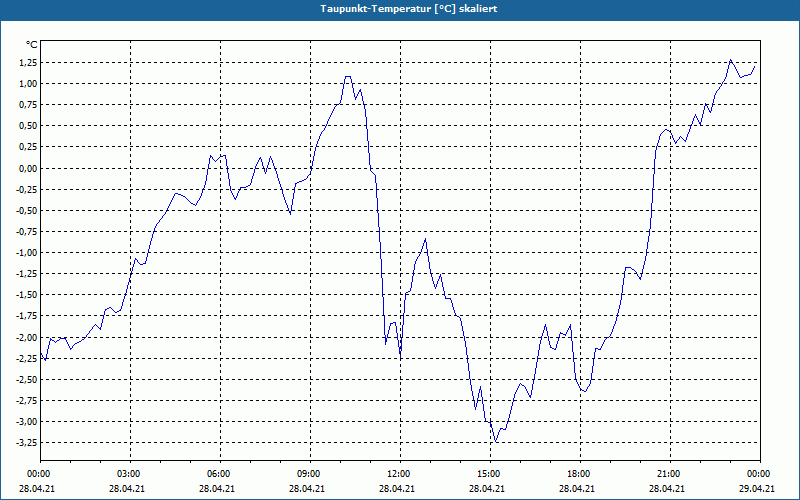Image resolution: width=800 pixels, height=500 pixels.
Task: Select the '28.04.21' date under 18:00
Action: point(577,488)
